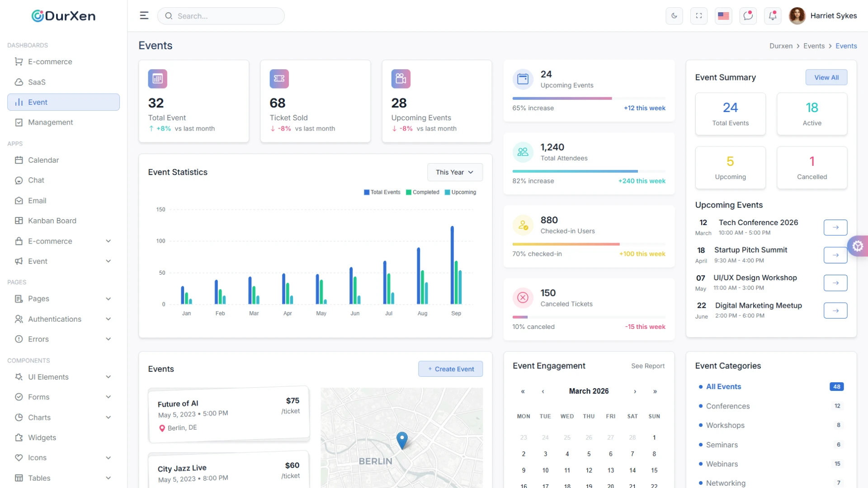The height and width of the screenshot is (488, 868).
Task: Click the Search input field
Action: tap(221, 16)
